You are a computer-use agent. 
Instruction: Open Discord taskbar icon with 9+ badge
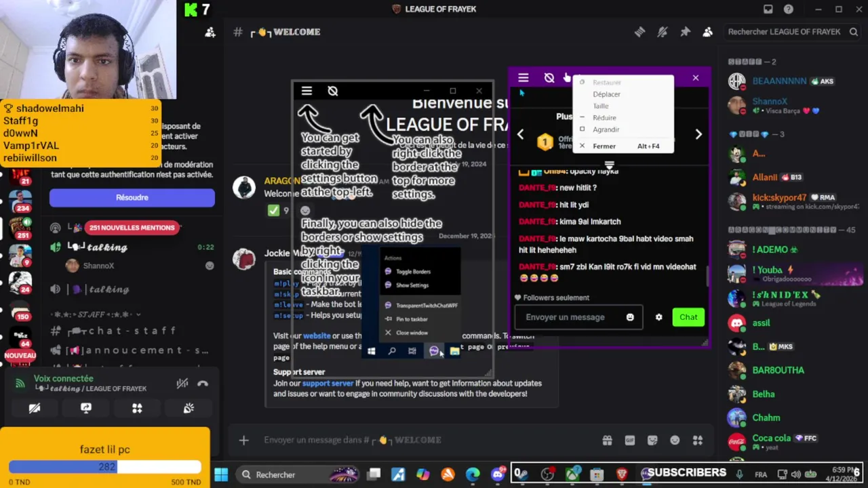pos(498,474)
